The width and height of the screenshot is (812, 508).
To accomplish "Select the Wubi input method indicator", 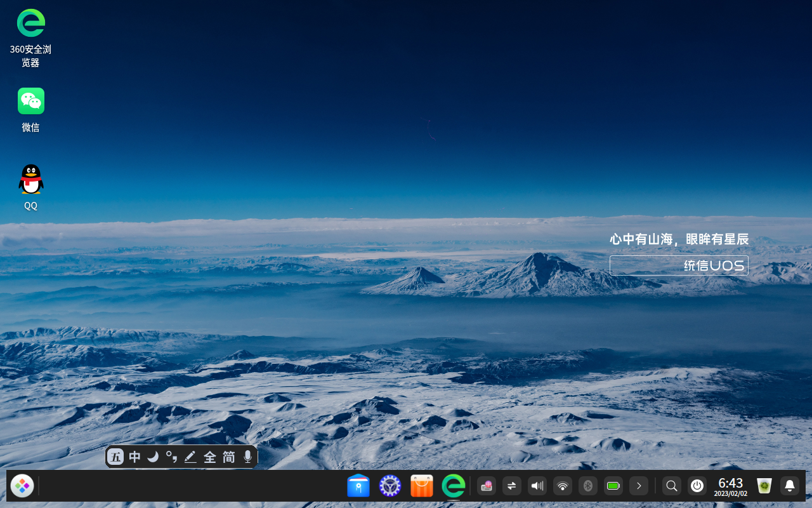I will (x=115, y=456).
